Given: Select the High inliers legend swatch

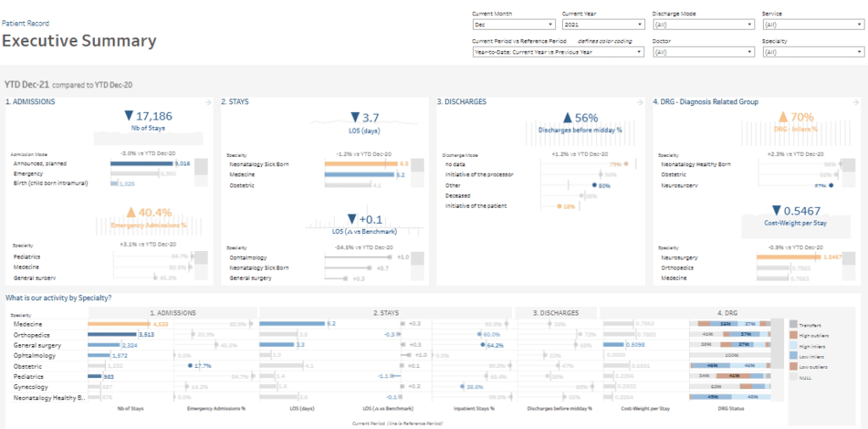Looking at the screenshot, I should (x=793, y=345).
